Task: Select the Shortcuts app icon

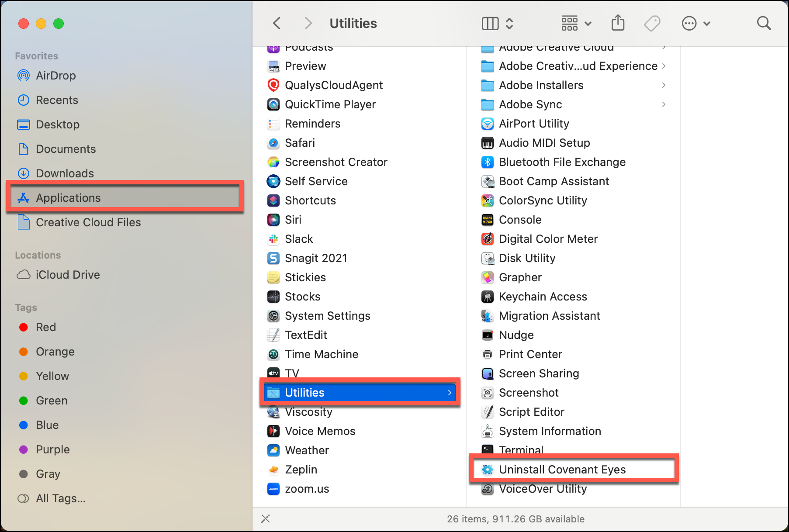Action: pyautogui.click(x=273, y=200)
